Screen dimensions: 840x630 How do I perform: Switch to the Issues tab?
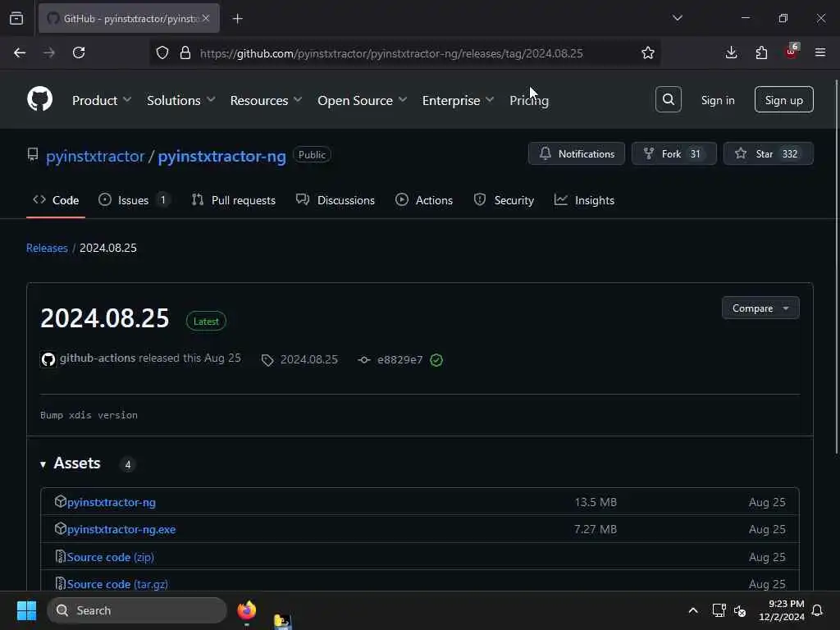134,200
